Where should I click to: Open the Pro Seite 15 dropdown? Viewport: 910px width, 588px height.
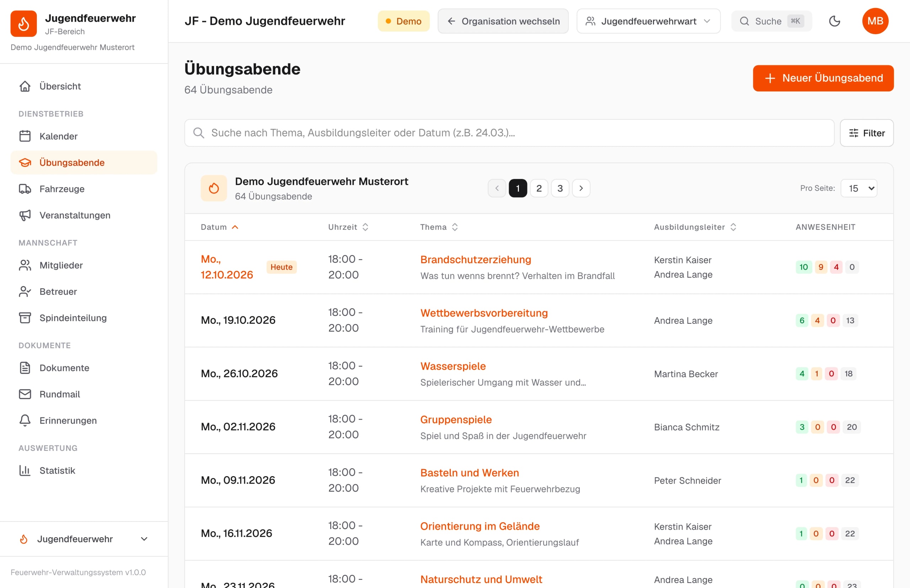858,188
